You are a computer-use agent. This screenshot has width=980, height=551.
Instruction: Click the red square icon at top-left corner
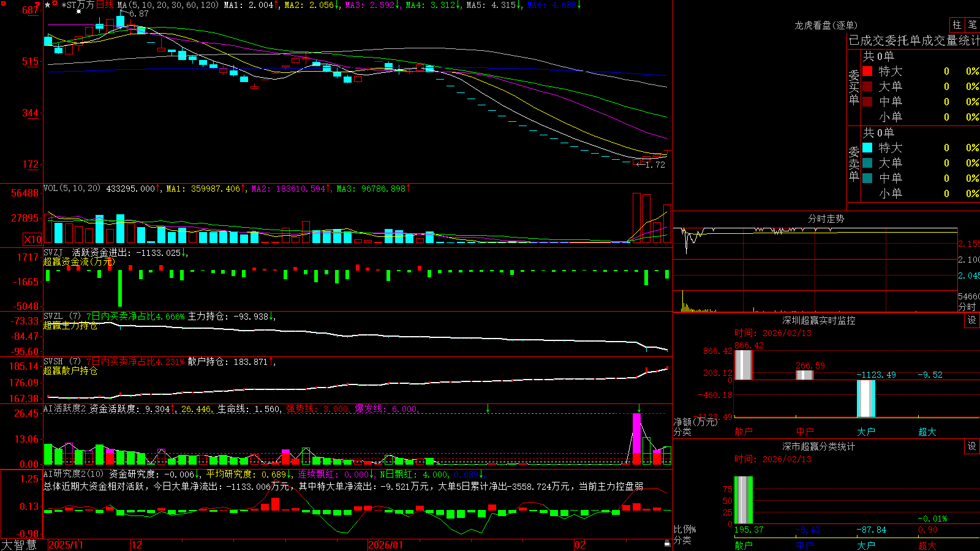3,3
